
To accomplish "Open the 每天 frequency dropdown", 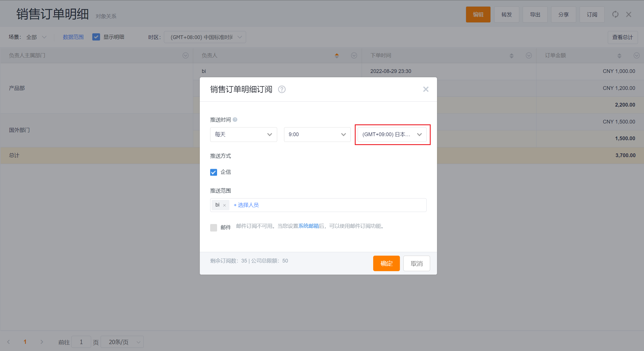I will coord(244,134).
